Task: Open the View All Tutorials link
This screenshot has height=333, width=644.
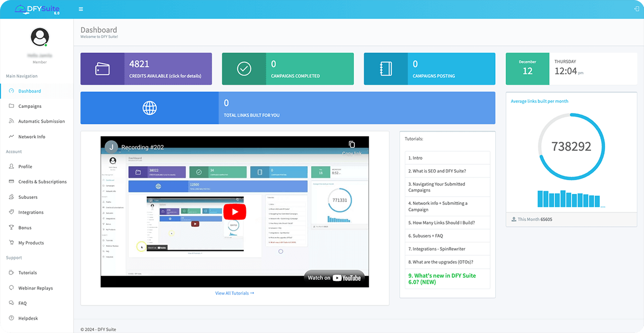Action: (x=234, y=293)
